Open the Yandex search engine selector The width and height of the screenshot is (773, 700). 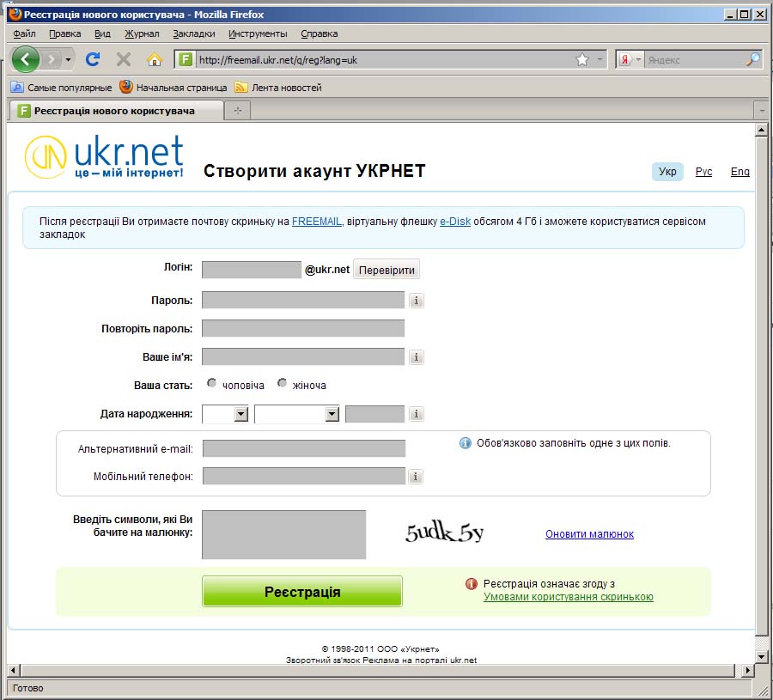tap(630, 59)
